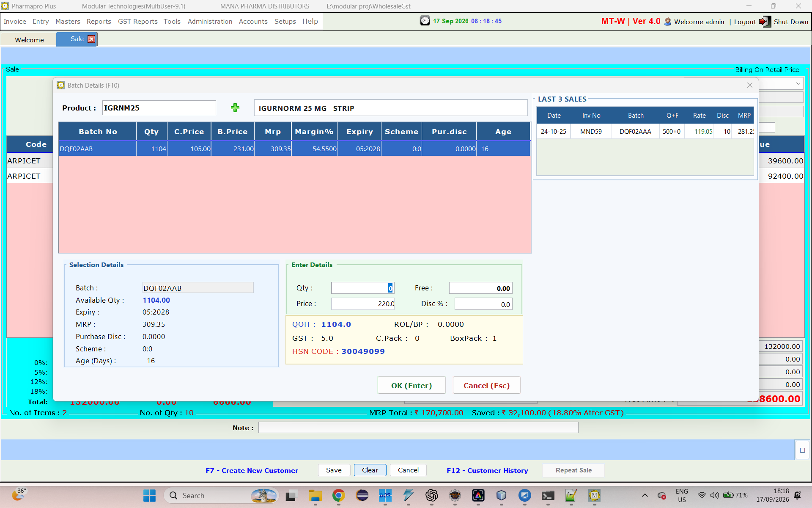Click OK (Enter) button
The width and height of the screenshot is (812, 508).
(x=411, y=385)
